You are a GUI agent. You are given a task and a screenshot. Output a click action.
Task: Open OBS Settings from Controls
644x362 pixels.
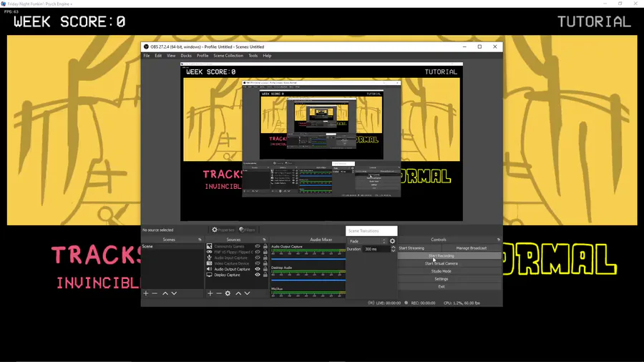[449, 279]
